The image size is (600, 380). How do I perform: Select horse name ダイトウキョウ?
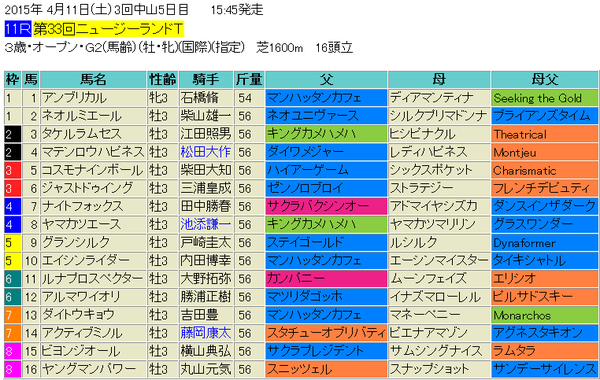pyautogui.click(x=78, y=315)
